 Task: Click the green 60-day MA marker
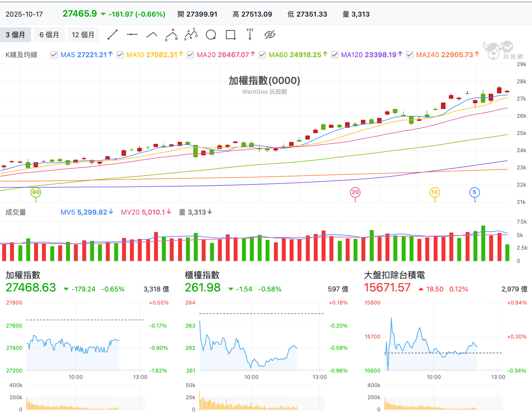[36, 192]
